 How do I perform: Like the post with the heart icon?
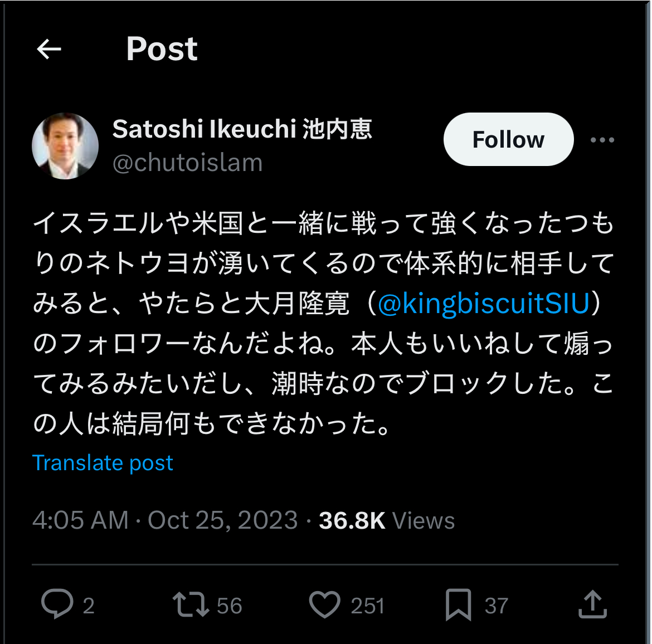[325, 604]
